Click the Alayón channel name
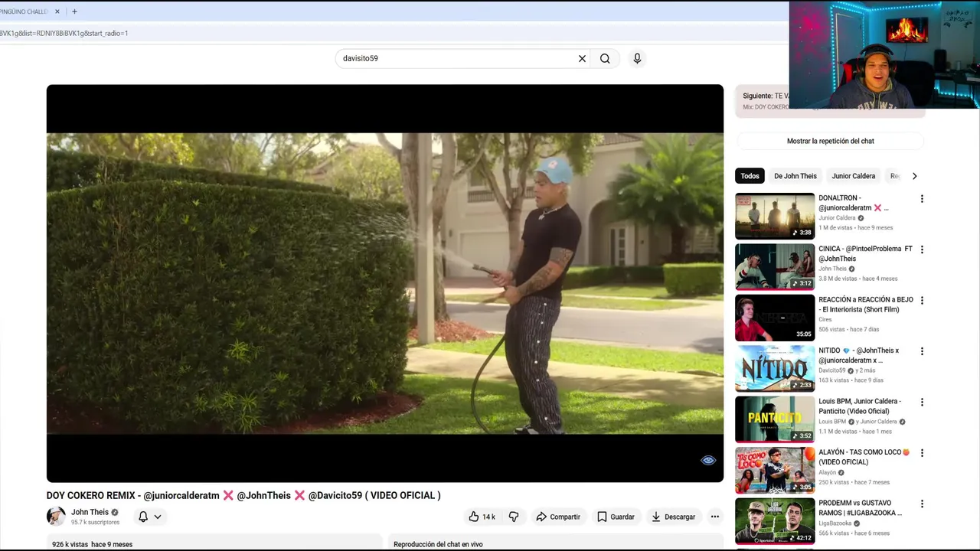The image size is (980, 551). click(x=827, y=472)
